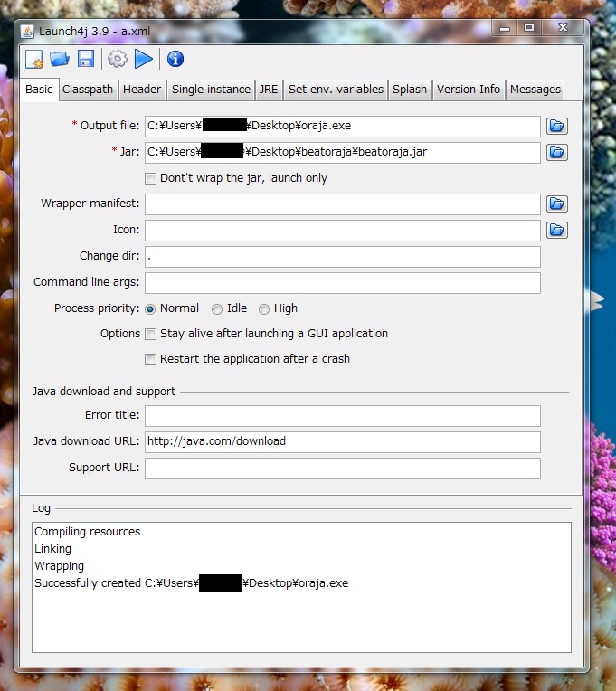Viewport: 616px width, 691px height.
Task: Focus the Support URL field
Action: (343, 468)
